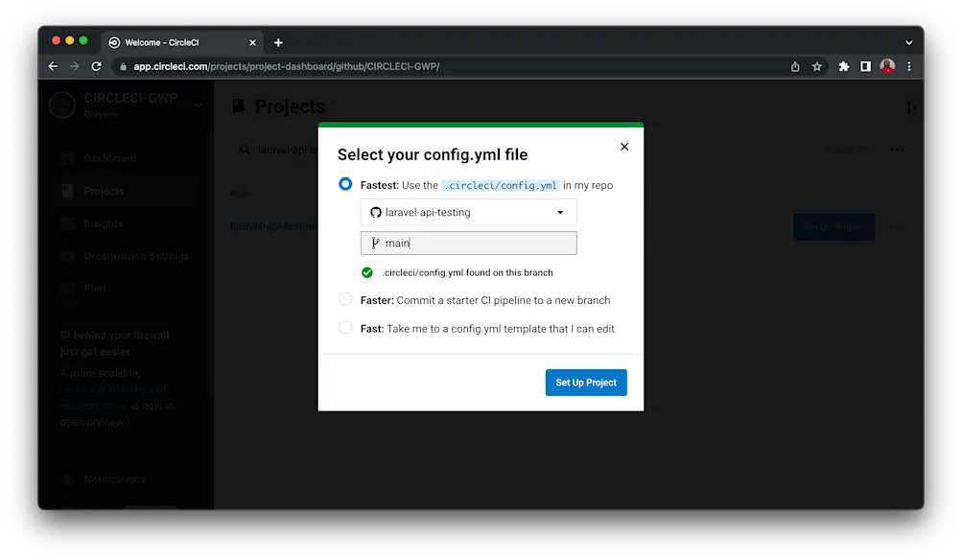Go forward in browser history
The width and height of the screenshot is (962, 560).
pos(74,66)
